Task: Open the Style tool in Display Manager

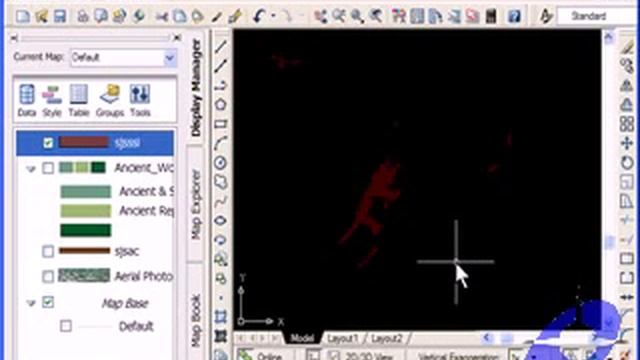Action: pos(52,100)
